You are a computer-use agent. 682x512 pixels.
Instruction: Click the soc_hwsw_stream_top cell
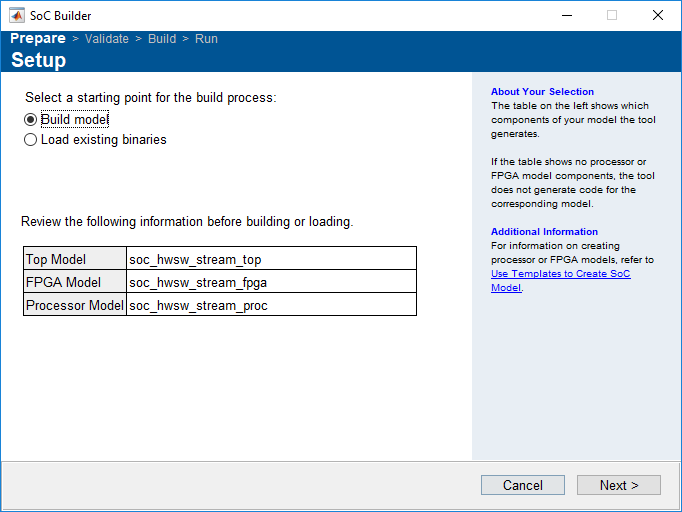pyautogui.click(x=271, y=259)
